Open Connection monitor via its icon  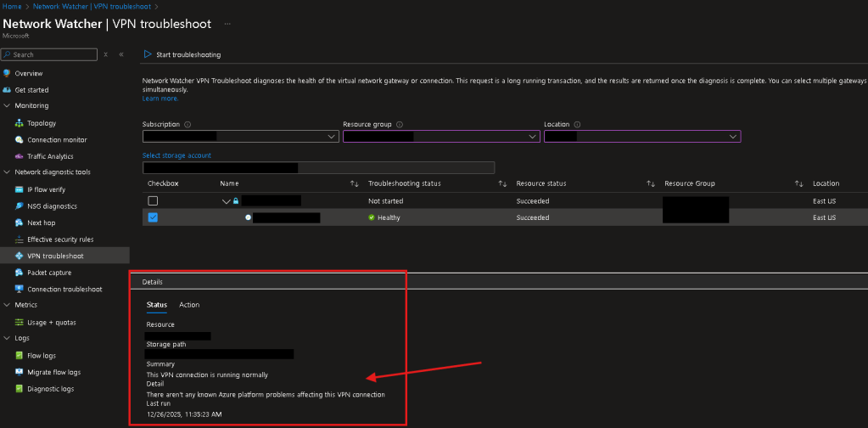pos(20,140)
